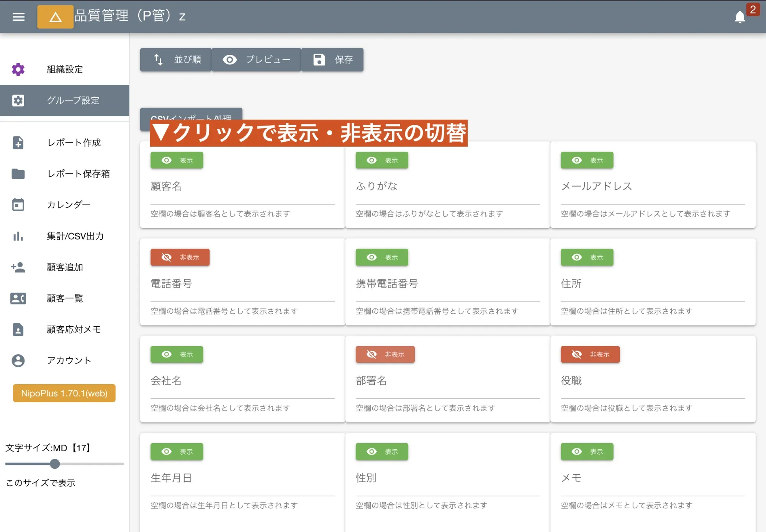
Task: Select the 集計/CSV出力 chart icon
Action: (x=18, y=236)
